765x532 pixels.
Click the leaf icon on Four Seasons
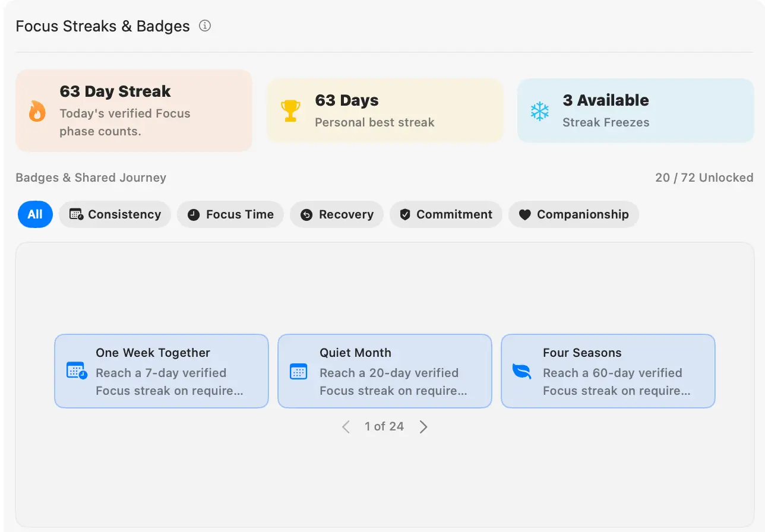point(522,371)
